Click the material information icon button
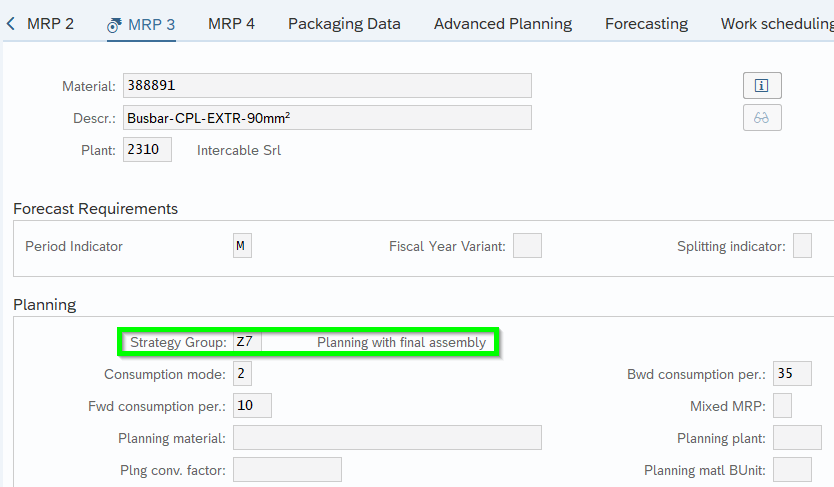834x487 pixels. (x=761, y=86)
